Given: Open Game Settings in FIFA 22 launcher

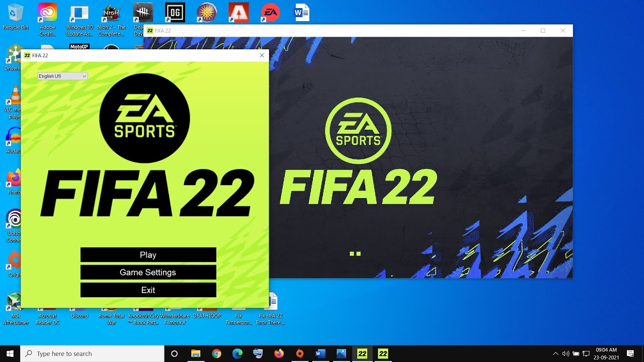Looking at the screenshot, I should click(x=148, y=273).
